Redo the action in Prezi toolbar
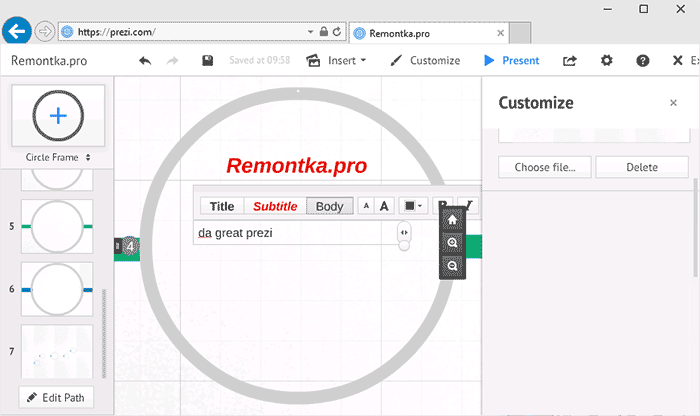700x416 pixels. coord(172,60)
